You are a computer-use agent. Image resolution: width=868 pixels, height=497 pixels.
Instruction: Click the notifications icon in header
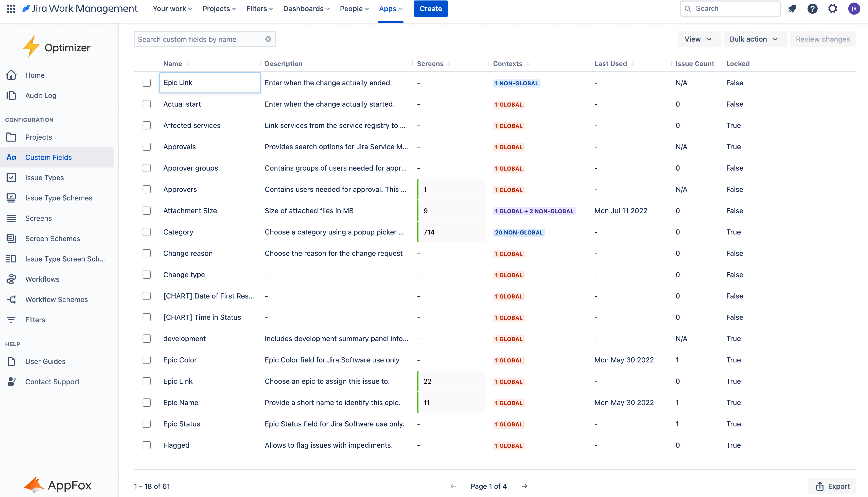792,8
